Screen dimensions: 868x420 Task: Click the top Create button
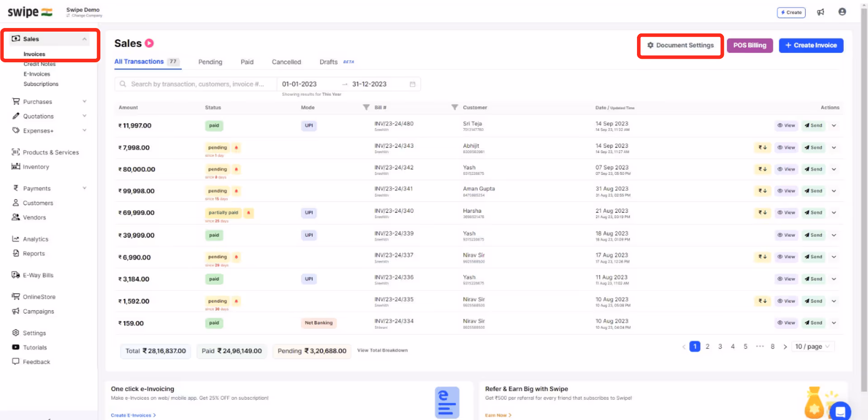click(x=791, y=13)
